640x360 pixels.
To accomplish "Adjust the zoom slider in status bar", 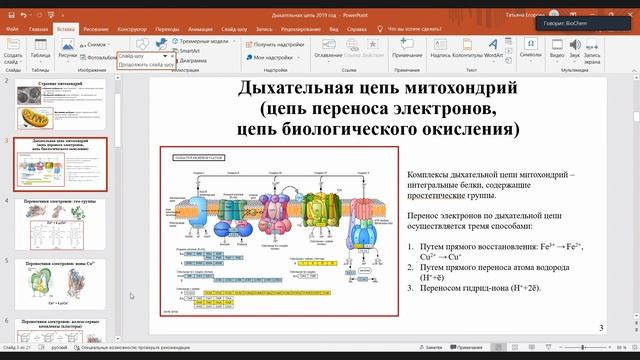I will tap(583, 347).
